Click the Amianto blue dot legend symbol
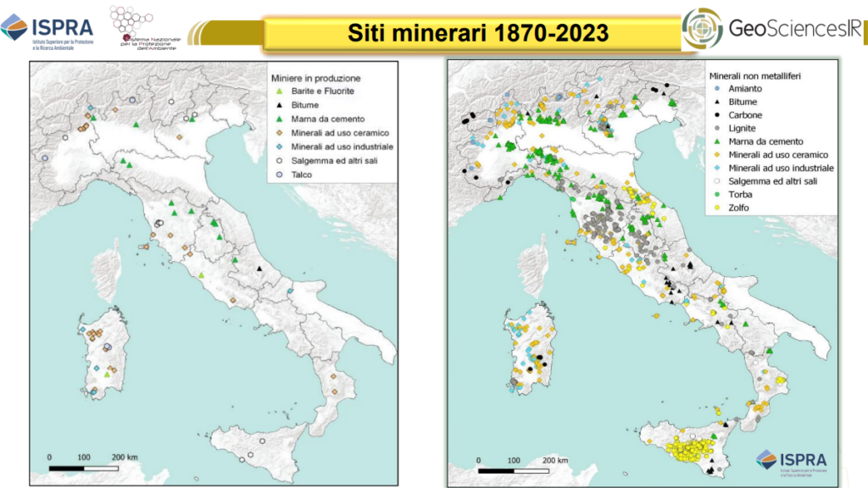The image size is (868, 488). pyautogui.click(x=716, y=89)
